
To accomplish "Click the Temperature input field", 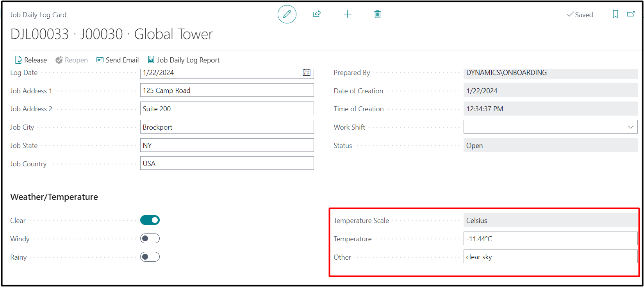I will pos(550,239).
